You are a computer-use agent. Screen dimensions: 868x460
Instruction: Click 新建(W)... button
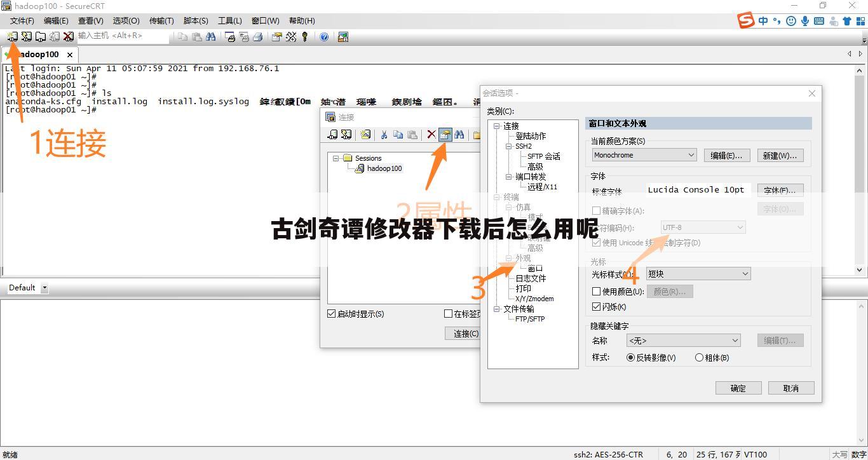[780, 155]
